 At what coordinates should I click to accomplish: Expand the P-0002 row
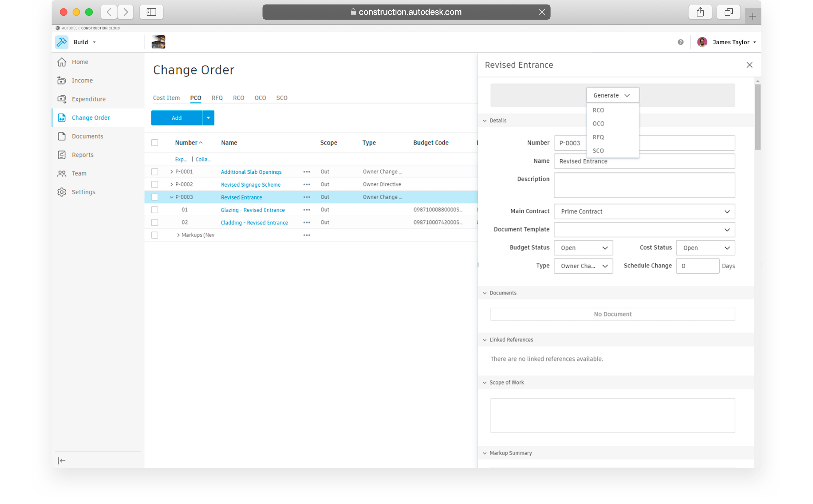(x=172, y=184)
